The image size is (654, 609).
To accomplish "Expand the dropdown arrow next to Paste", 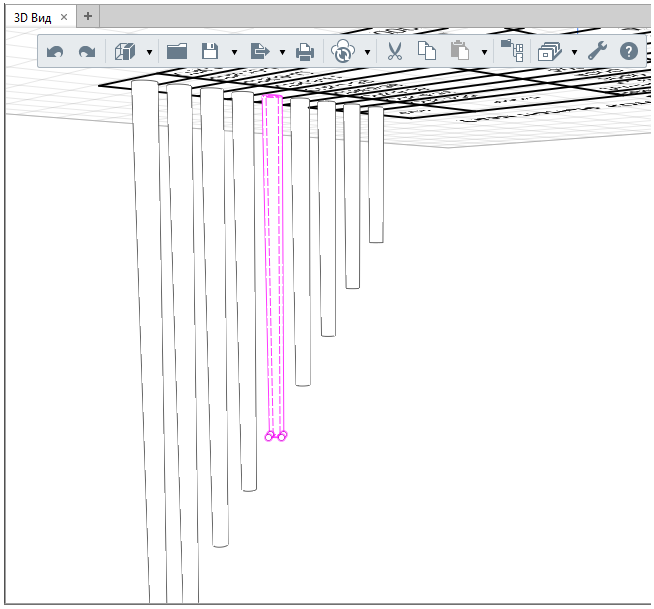I will 484,52.
